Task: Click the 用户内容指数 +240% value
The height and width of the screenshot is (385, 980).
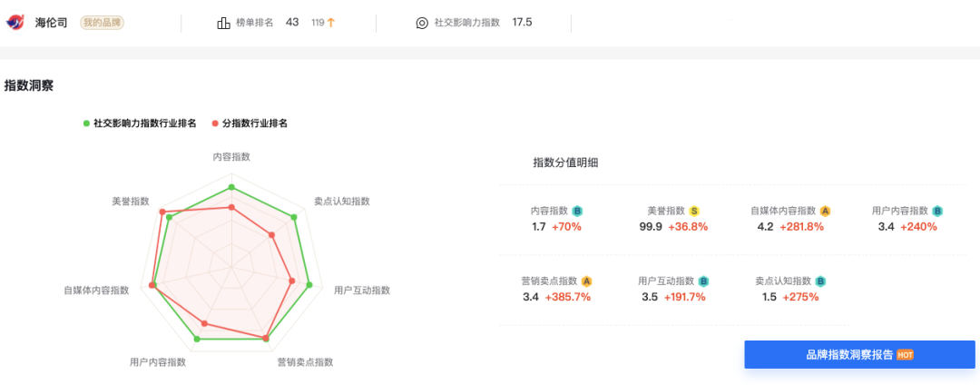Action: [x=917, y=227]
